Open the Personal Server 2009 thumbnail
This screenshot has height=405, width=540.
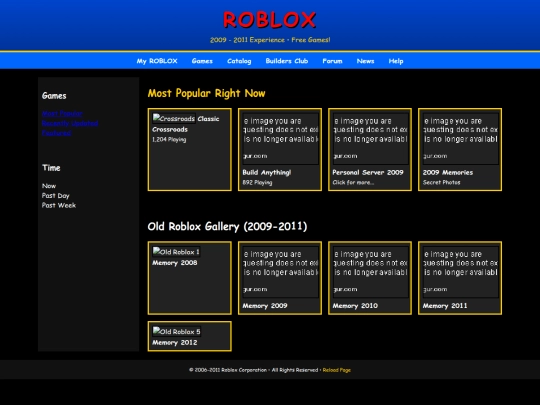point(370,139)
